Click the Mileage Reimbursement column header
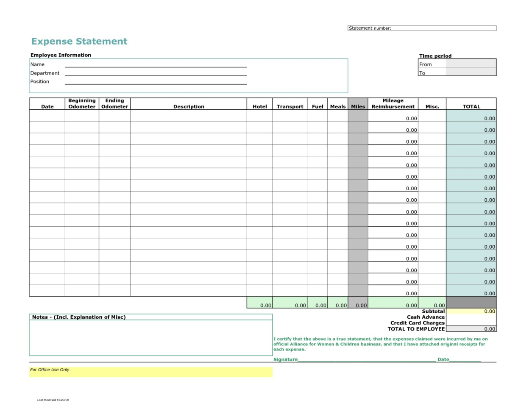The image size is (532, 411). coord(393,103)
